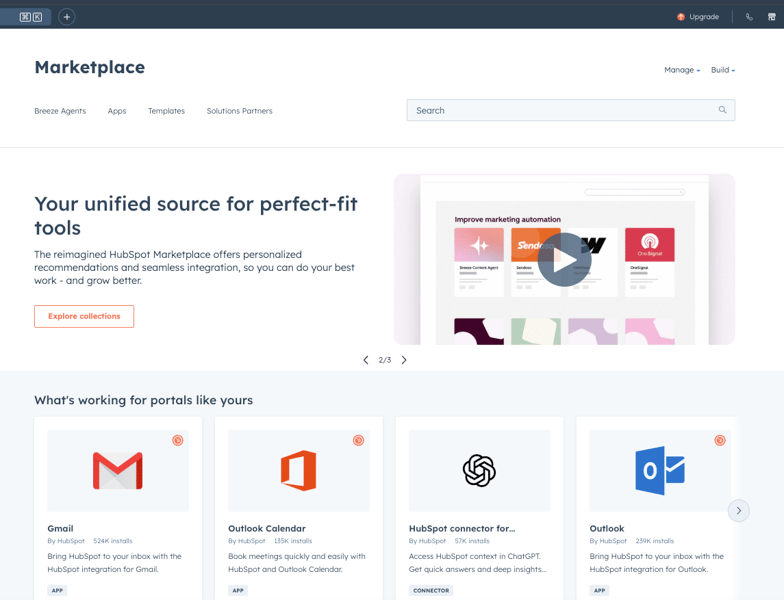This screenshot has height=600, width=784.
Task: Click the 57K installs text on connector card
Action: point(472,541)
